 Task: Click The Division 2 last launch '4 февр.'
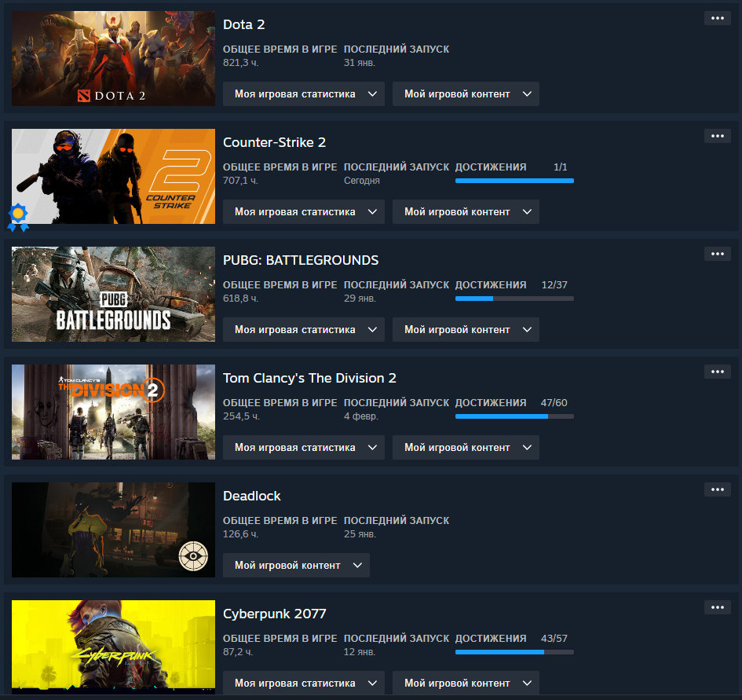point(361,416)
